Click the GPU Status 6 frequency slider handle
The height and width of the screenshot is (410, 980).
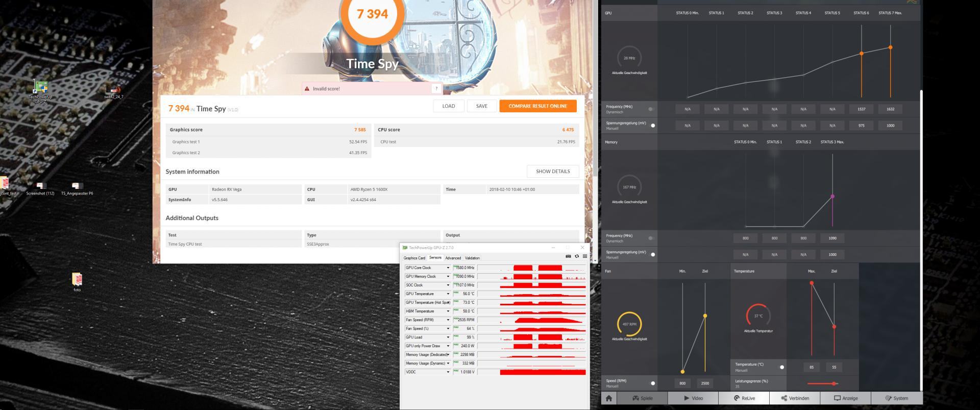(862, 54)
